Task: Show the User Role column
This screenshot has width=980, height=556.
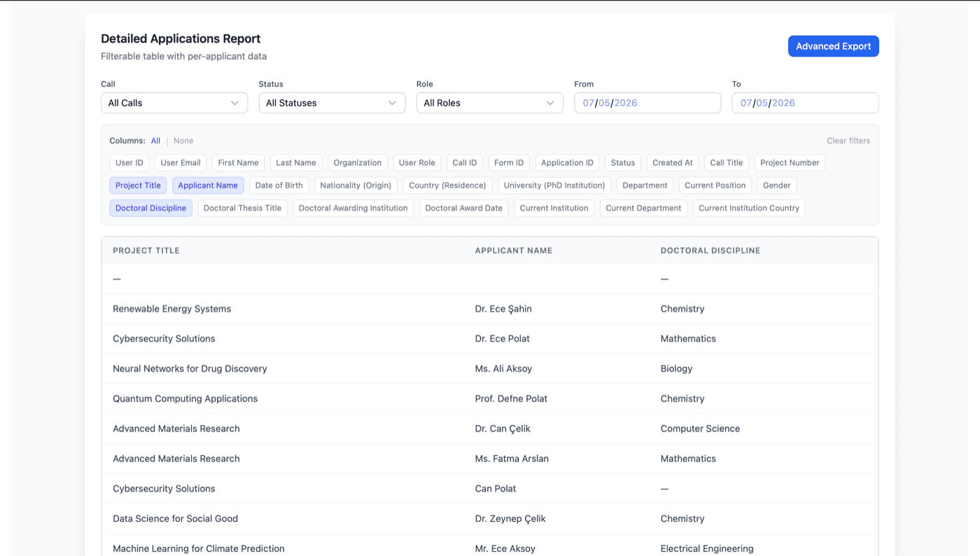Action: point(417,162)
